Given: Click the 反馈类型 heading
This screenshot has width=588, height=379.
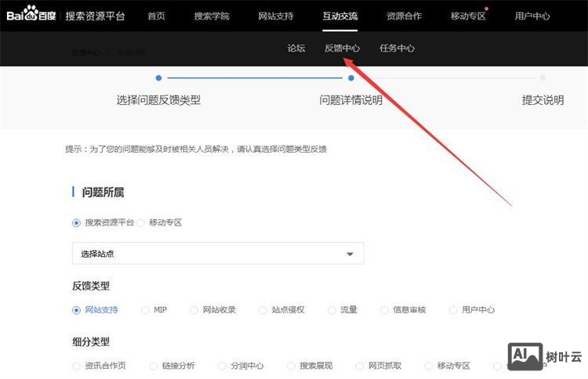Looking at the screenshot, I should tap(91, 286).
